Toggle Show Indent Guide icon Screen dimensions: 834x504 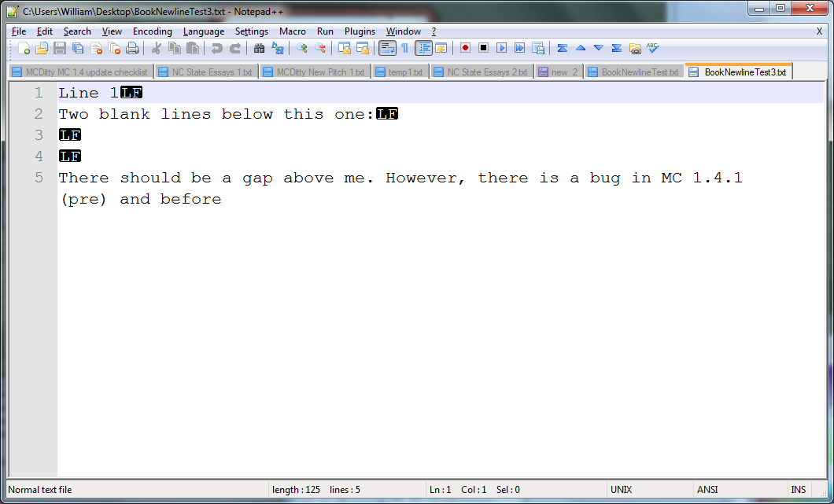click(423, 49)
